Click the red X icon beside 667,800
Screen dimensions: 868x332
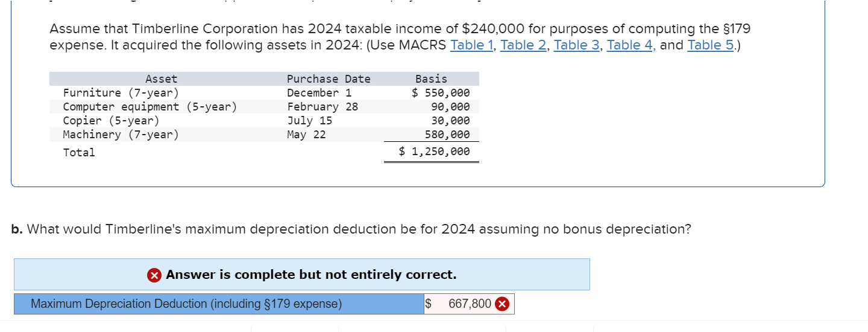coord(501,304)
